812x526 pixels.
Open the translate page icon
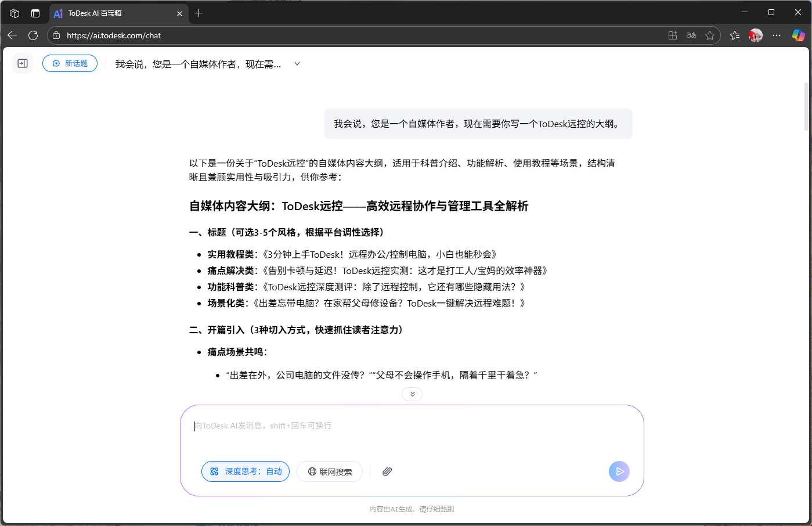pos(691,35)
